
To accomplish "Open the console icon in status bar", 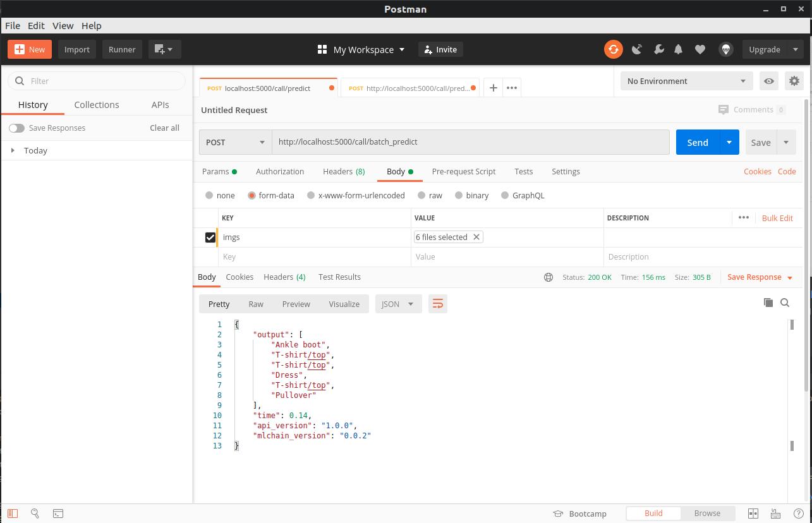I will point(58,514).
